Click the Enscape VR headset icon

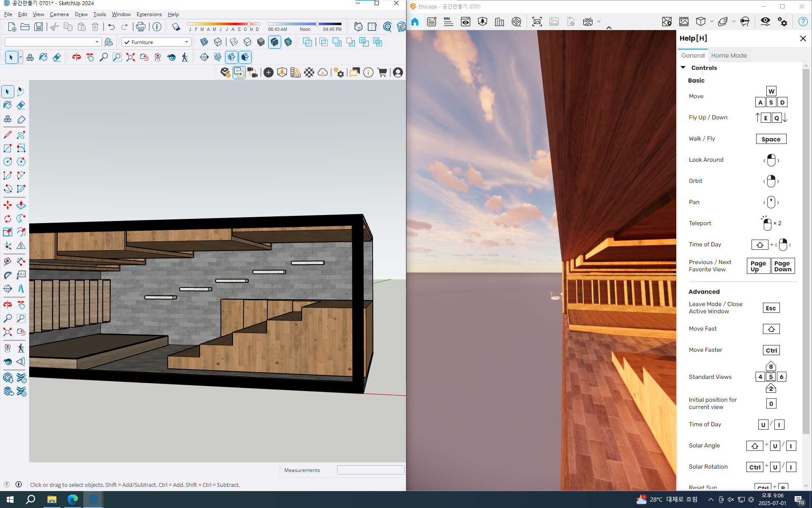[x=745, y=22]
